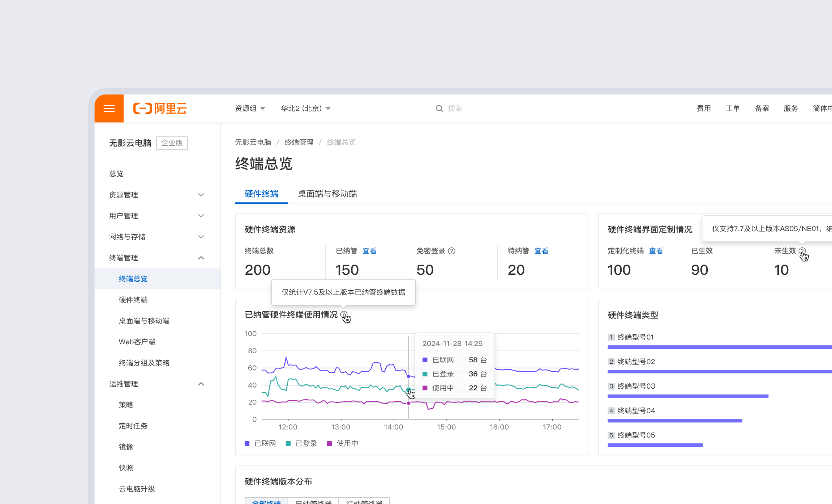Open 快照 in sidebar
This screenshot has width=832, height=504.
point(157,468)
